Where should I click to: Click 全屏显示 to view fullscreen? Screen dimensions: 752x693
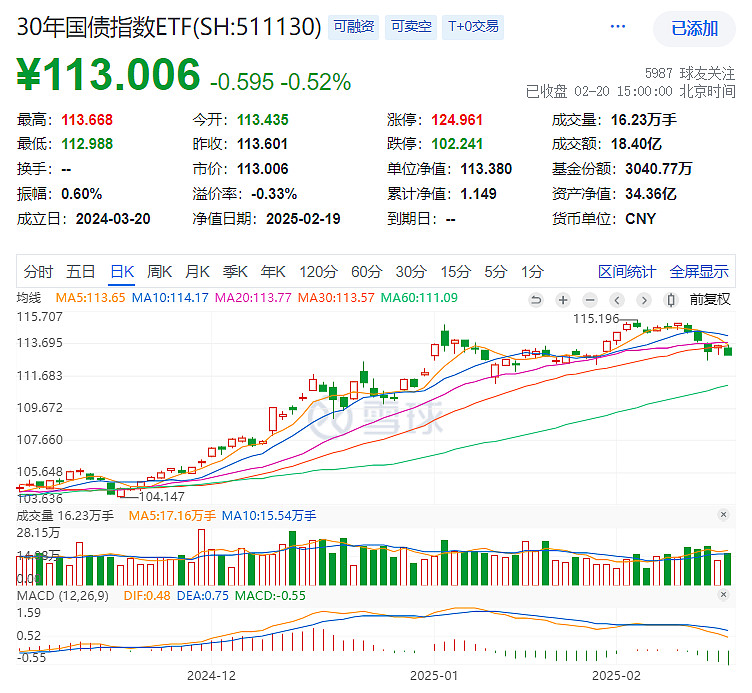coord(699,271)
